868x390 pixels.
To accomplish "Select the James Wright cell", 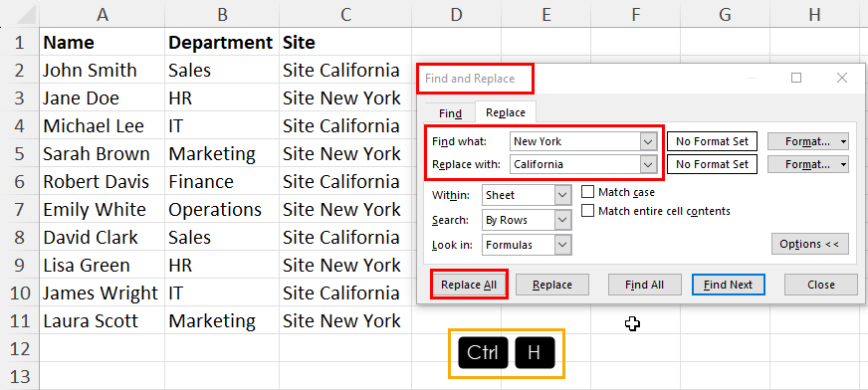I will pos(102,292).
